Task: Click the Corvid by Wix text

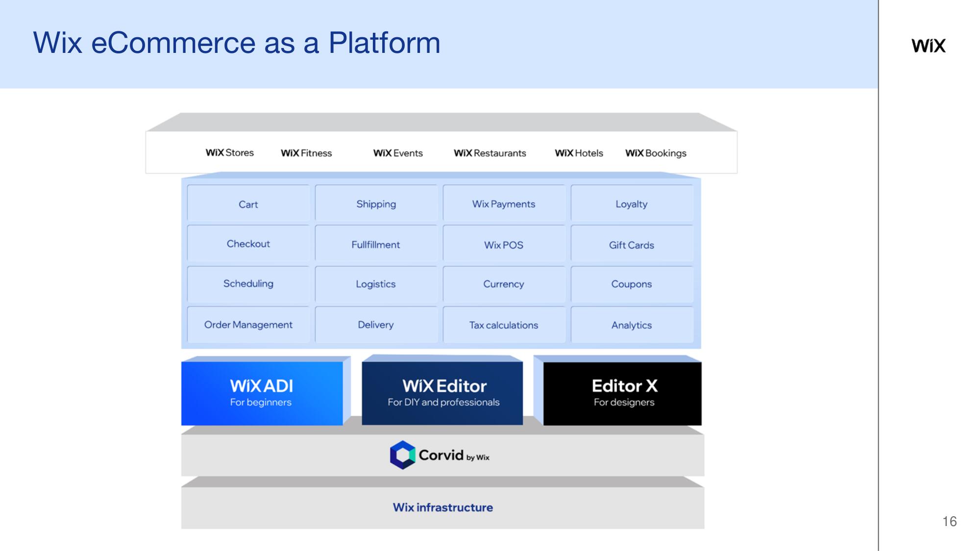Action: coord(454,455)
